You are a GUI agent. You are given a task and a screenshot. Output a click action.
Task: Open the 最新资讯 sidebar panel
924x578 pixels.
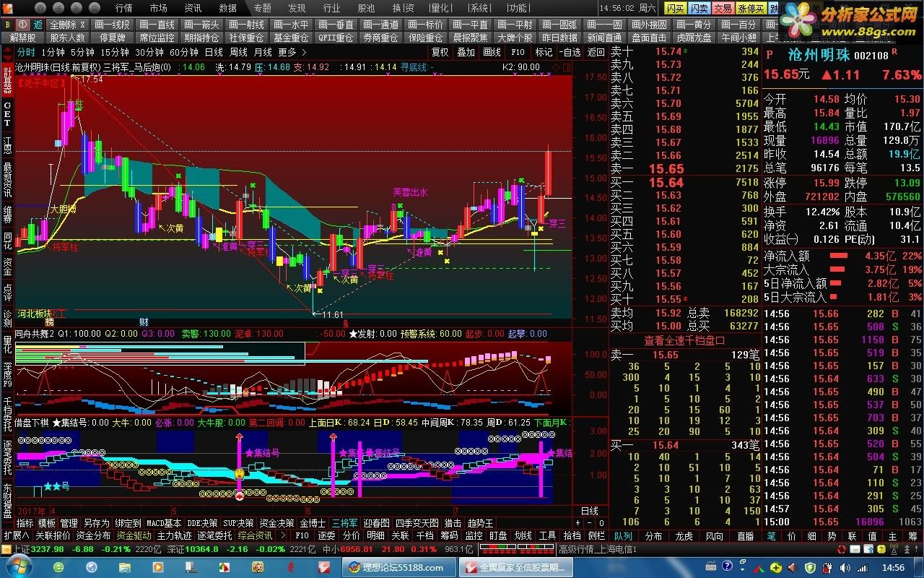(7, 179)
